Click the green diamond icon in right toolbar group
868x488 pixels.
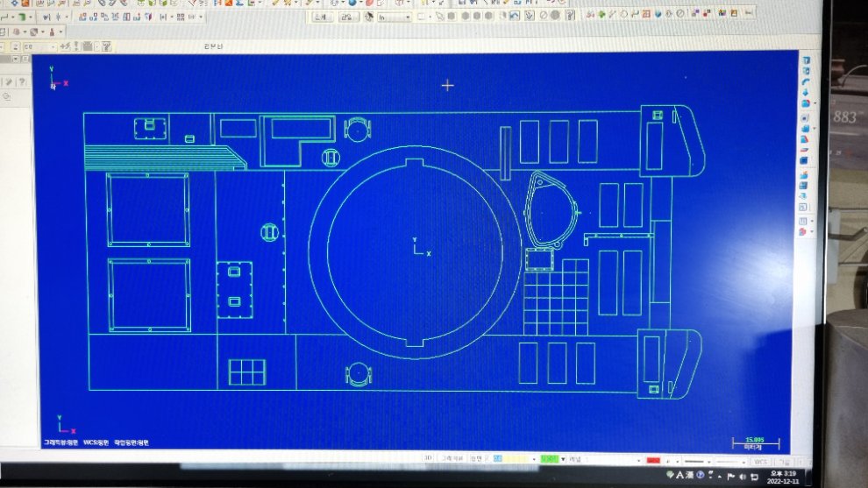coord(601,14)
